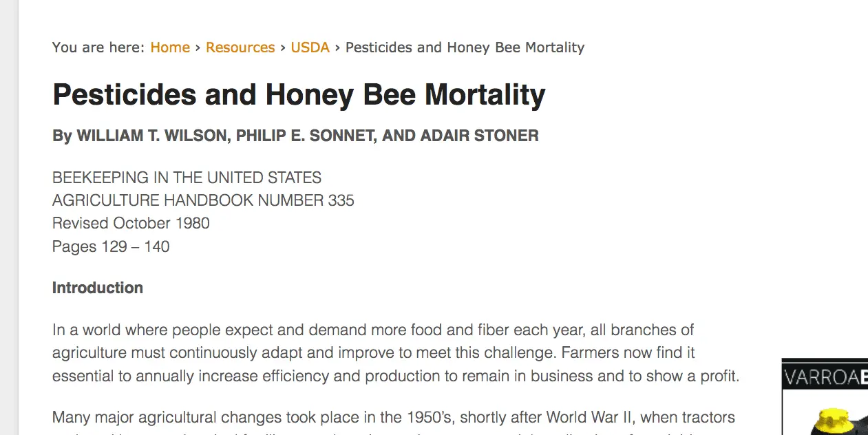868x435 pixels.
Task: Navigate to the USDA breadcrumb link
Action: point(310,47)
